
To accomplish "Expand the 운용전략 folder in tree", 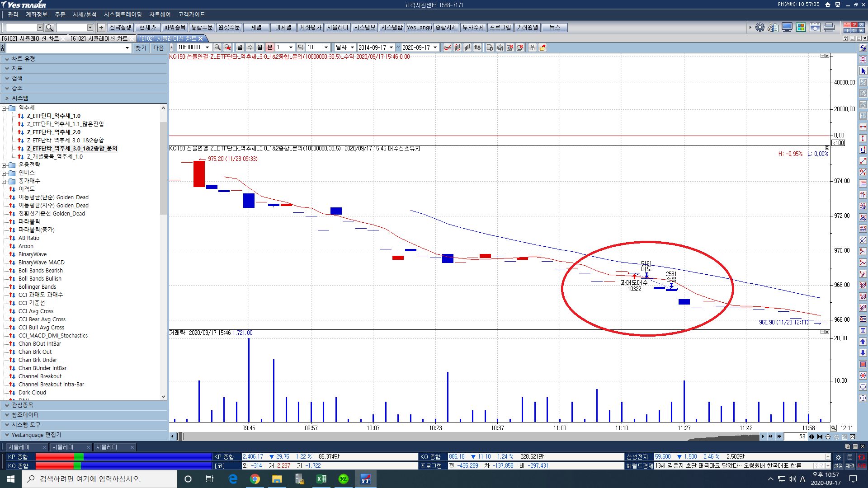I will coord(4,165).
